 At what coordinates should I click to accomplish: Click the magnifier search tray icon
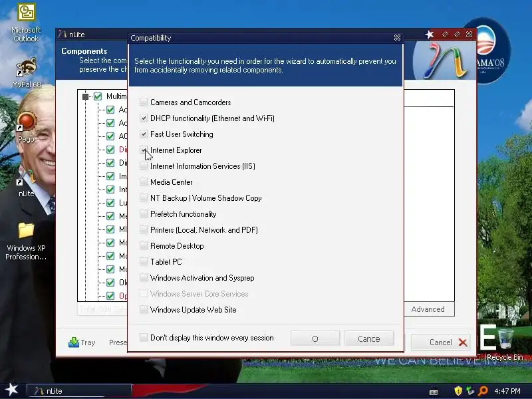click(483, 391)
